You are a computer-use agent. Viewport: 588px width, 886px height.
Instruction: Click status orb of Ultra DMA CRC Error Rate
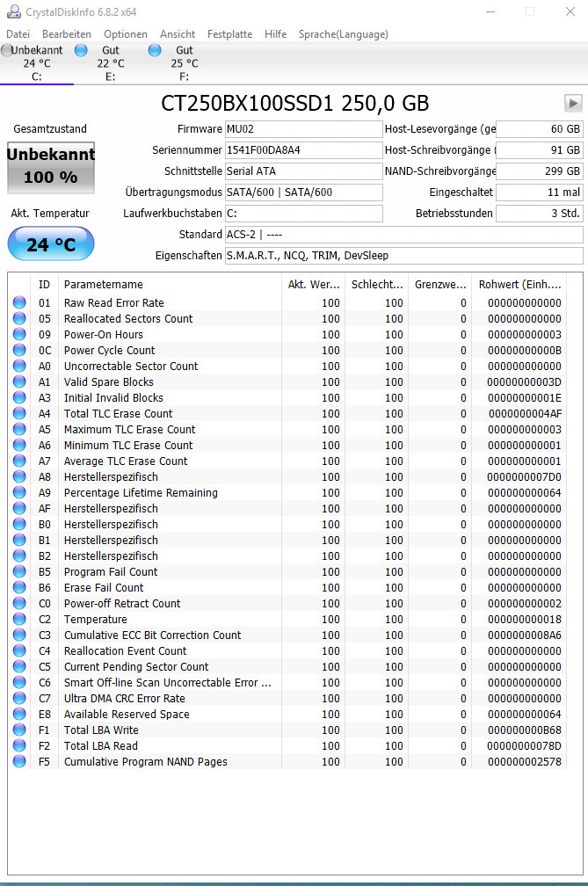pyautogui.click(x=19, y=698)
